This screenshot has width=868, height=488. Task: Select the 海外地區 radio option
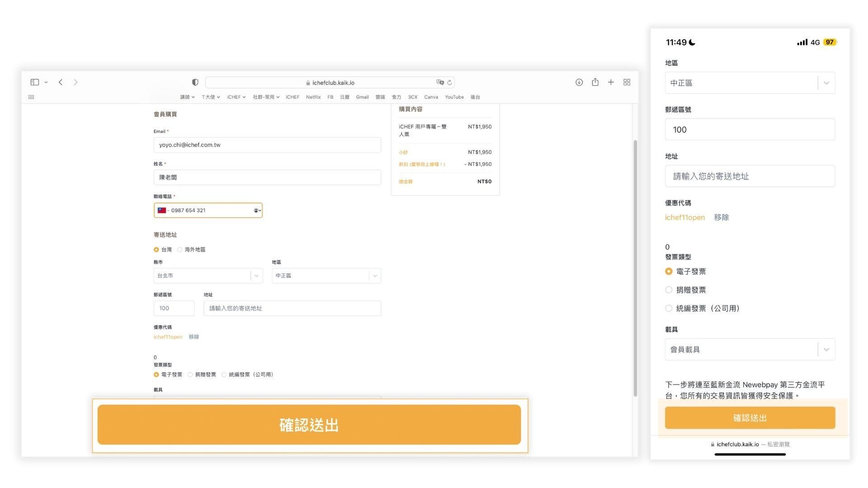180,250
